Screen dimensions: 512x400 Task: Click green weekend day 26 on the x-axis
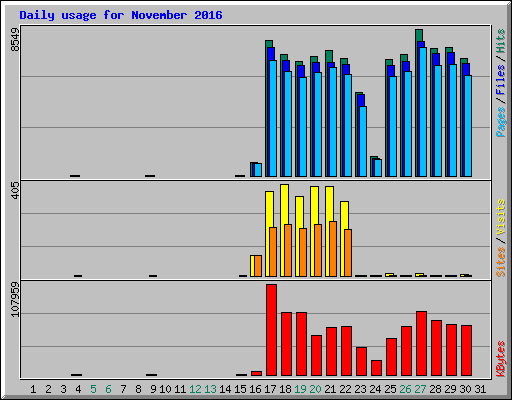point(405,389)
